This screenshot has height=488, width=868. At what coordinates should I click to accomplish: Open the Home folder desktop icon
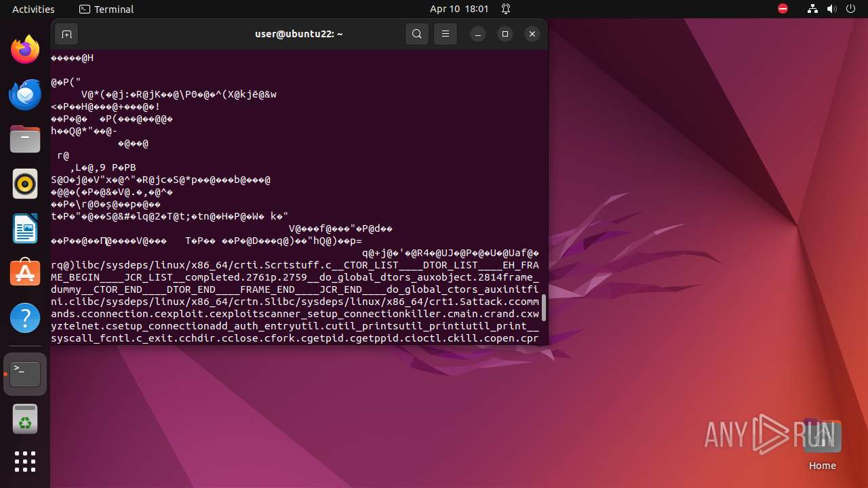822,445
